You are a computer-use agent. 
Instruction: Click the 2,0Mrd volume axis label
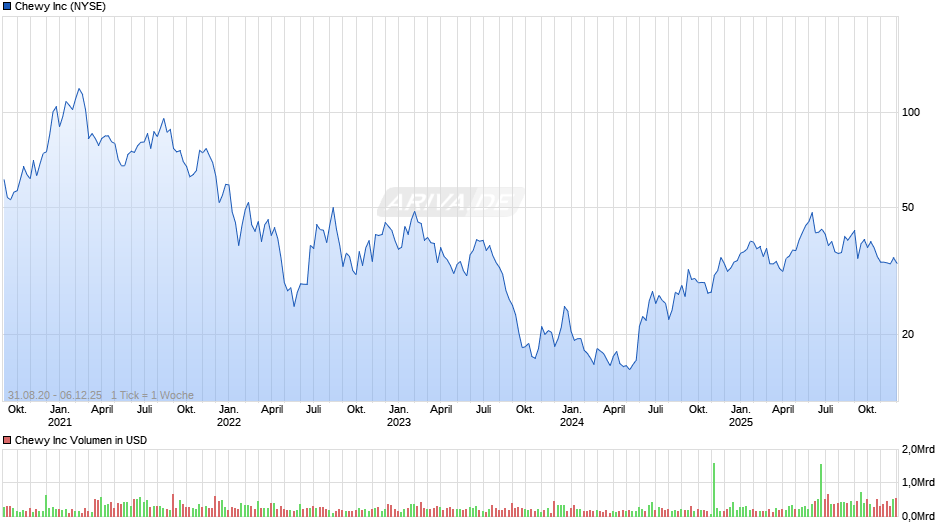[x=918, y=450]
